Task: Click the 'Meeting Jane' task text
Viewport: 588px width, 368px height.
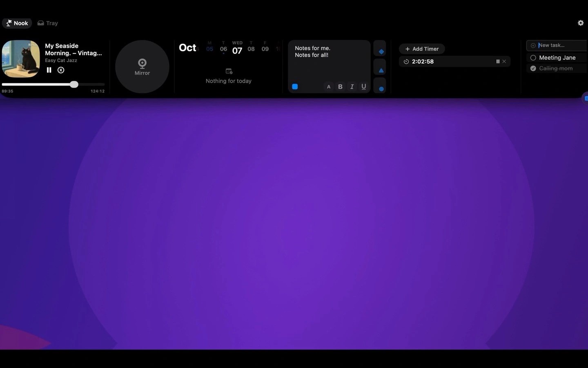Action: click(x=557, y=58)
